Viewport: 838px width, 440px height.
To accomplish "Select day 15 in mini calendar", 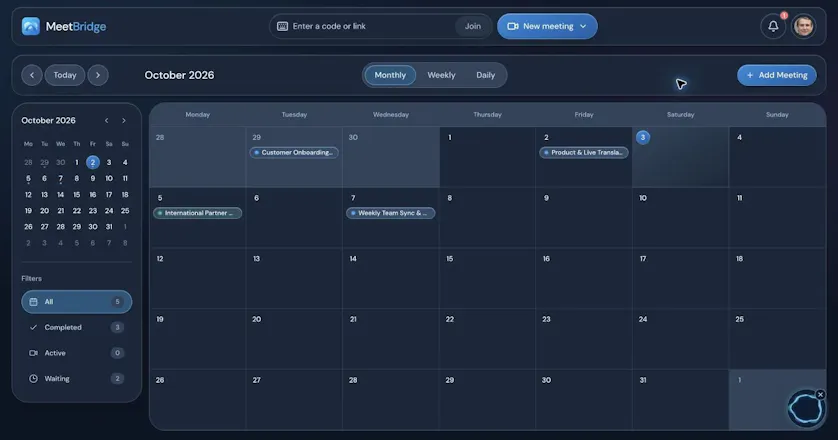I will (76, 195).
